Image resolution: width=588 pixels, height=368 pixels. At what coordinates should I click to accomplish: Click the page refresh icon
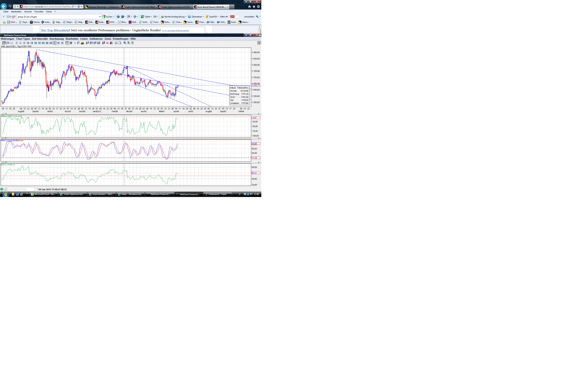pos(15,7)
